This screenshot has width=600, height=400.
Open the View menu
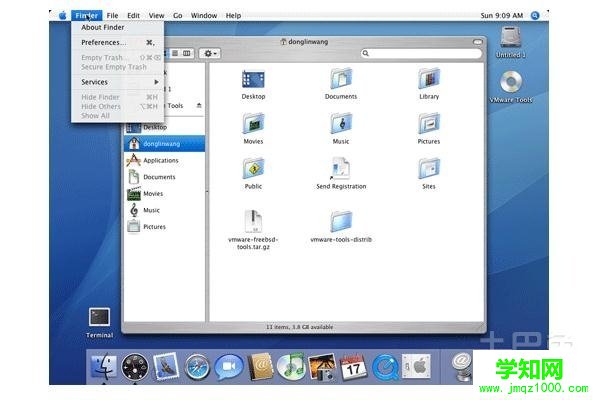point(156,15)
